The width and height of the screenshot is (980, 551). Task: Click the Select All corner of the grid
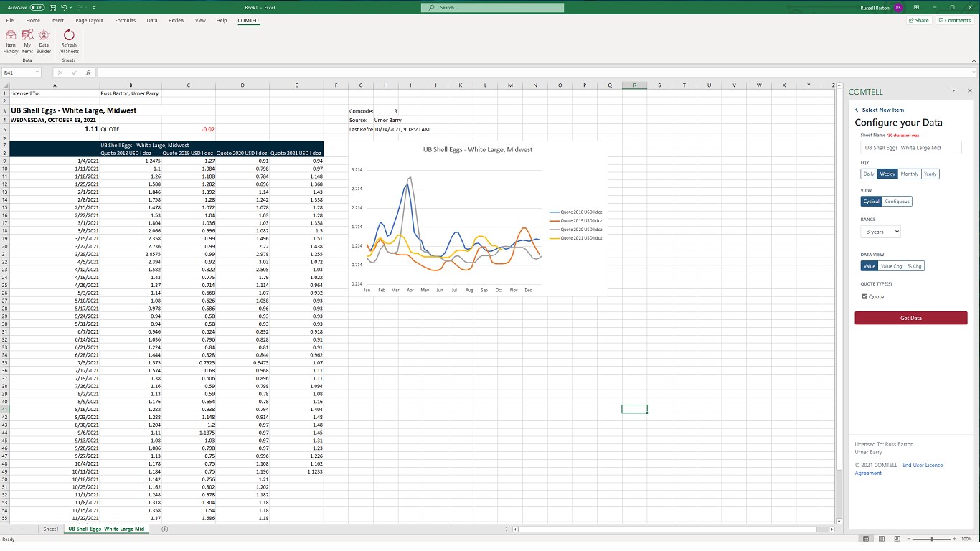[x=4, y=85]
